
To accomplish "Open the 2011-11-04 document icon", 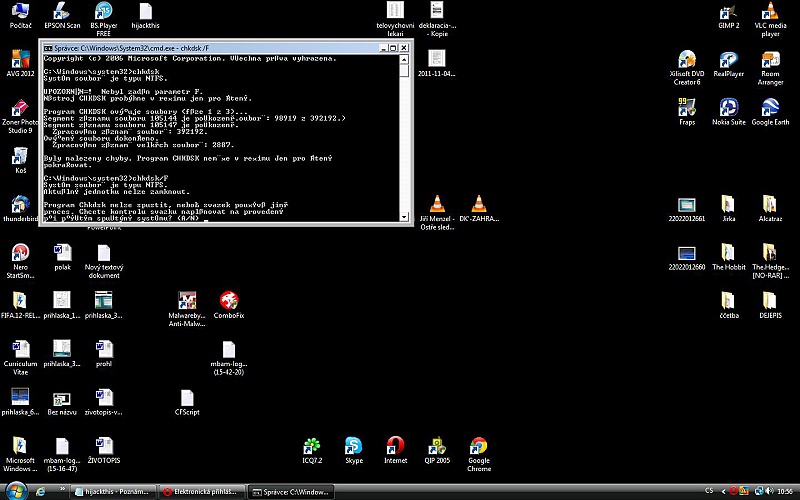I will pyautogui.click(x=437, y=63).
